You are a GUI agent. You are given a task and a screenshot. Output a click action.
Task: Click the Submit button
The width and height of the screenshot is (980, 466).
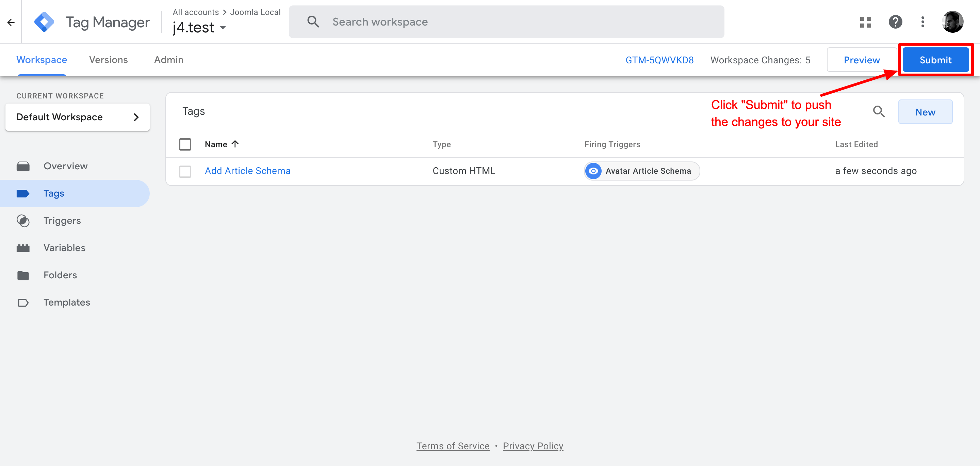935,59
